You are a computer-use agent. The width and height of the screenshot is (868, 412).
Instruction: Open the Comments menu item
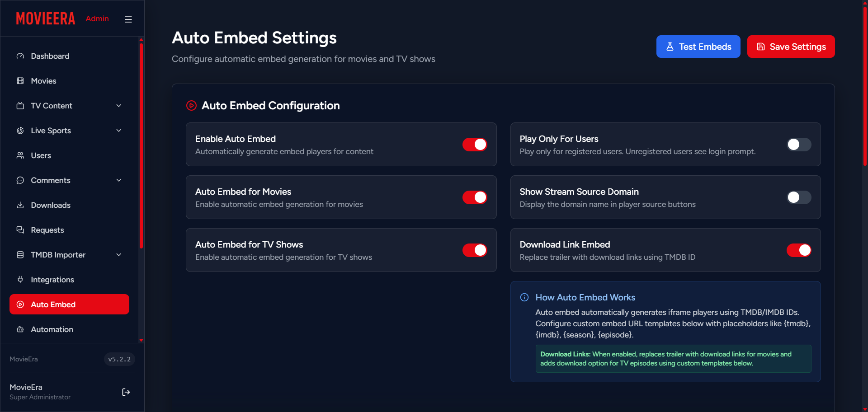pyautogui.click(x=68, y=180)
